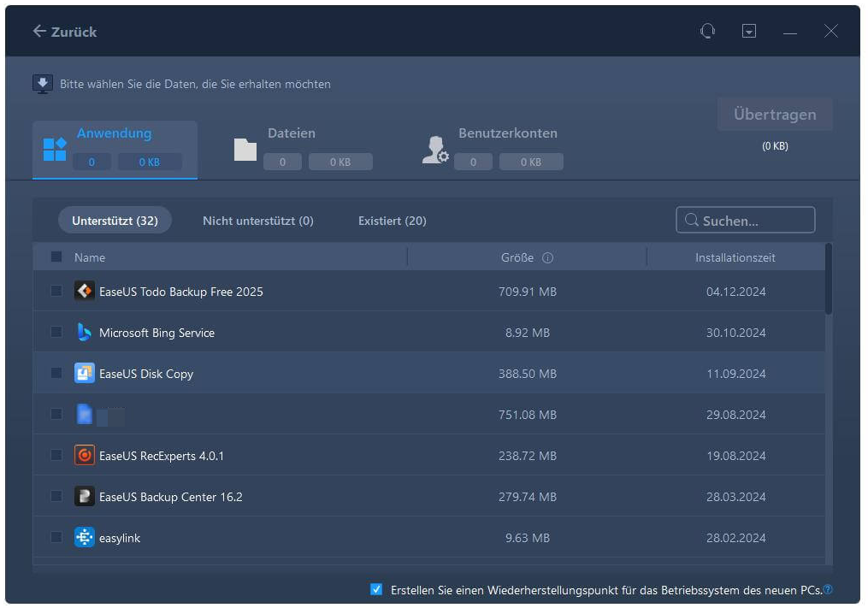Select the EaseUS Disk Copy name
Image resolution: width=868 pixels, height=608 pixels.
coord(146,374)
